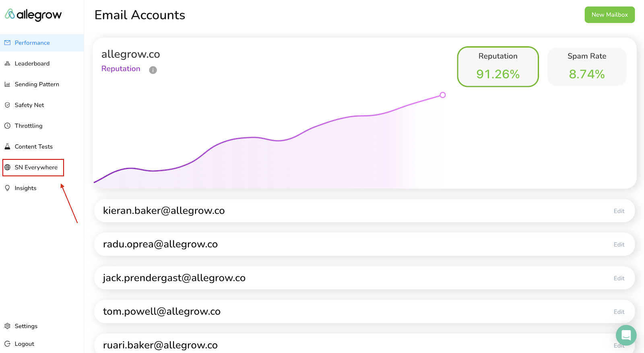Open Throttling in sidebar
This screenshot has height=353, width=644.
click(x=29, y=126)
